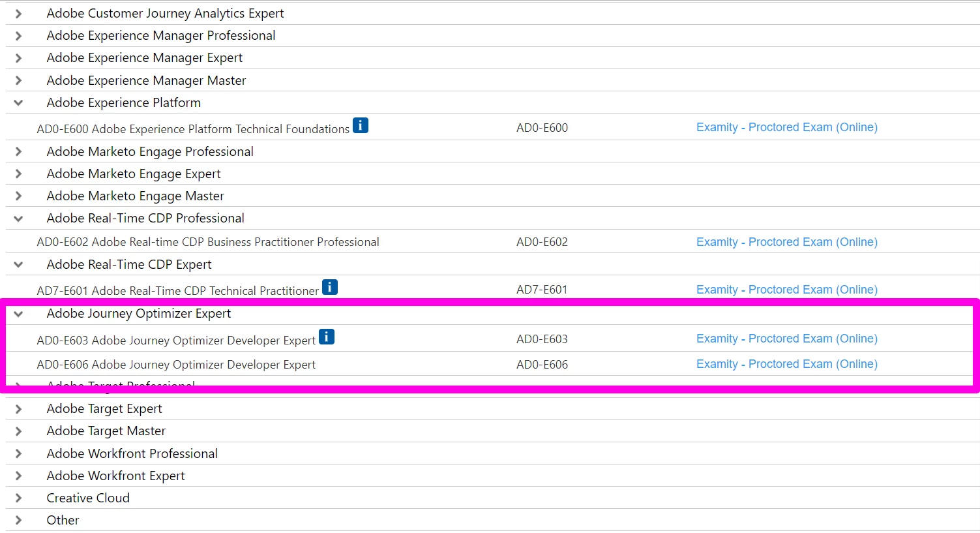Select AD0-E603 Journey Optimizer Developer Expert text
This screenshot has width=980, height=533.
pyautogui.click(x=176, y=341)
